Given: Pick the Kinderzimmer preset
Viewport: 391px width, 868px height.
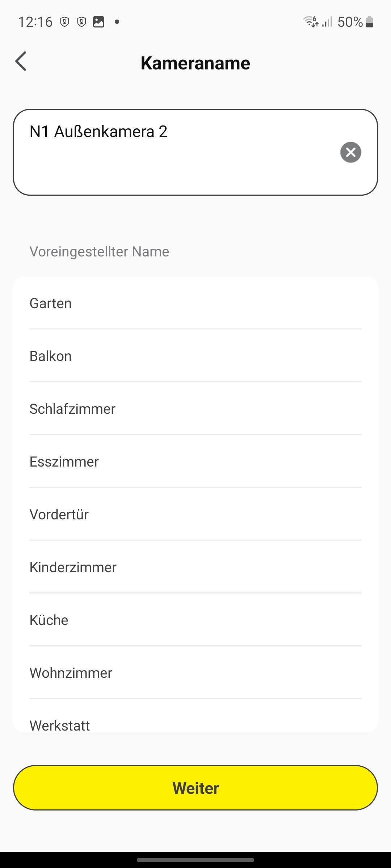Looking at the screenshot, I should pyautogui.click(x=195, y=567).
